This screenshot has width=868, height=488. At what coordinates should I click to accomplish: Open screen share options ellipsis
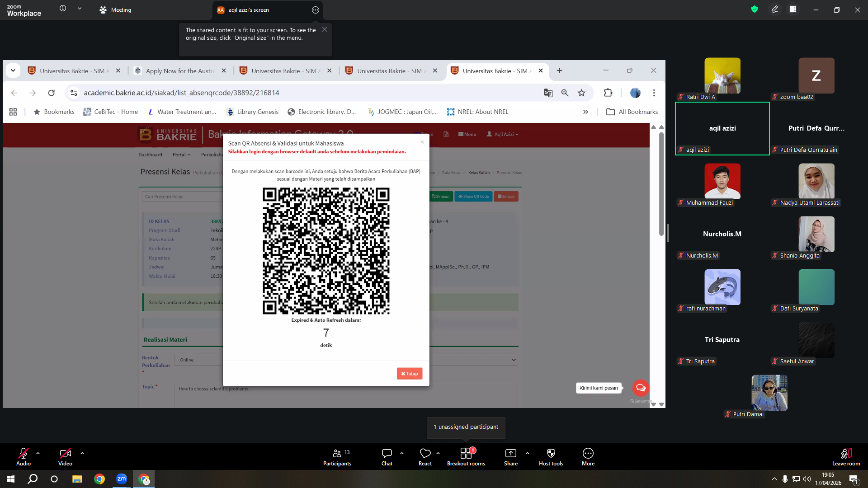tap(316, 10)
